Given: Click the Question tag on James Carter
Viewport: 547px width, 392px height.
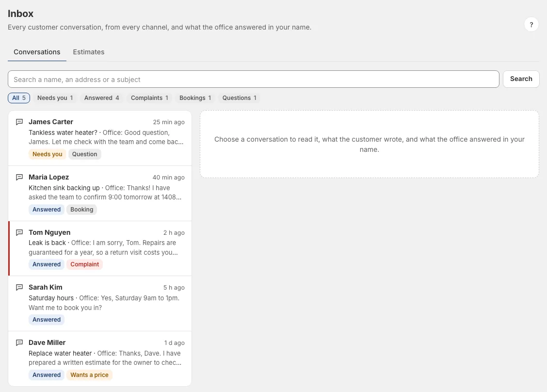Looking at the screenshot, I should [x=85, y=154].
